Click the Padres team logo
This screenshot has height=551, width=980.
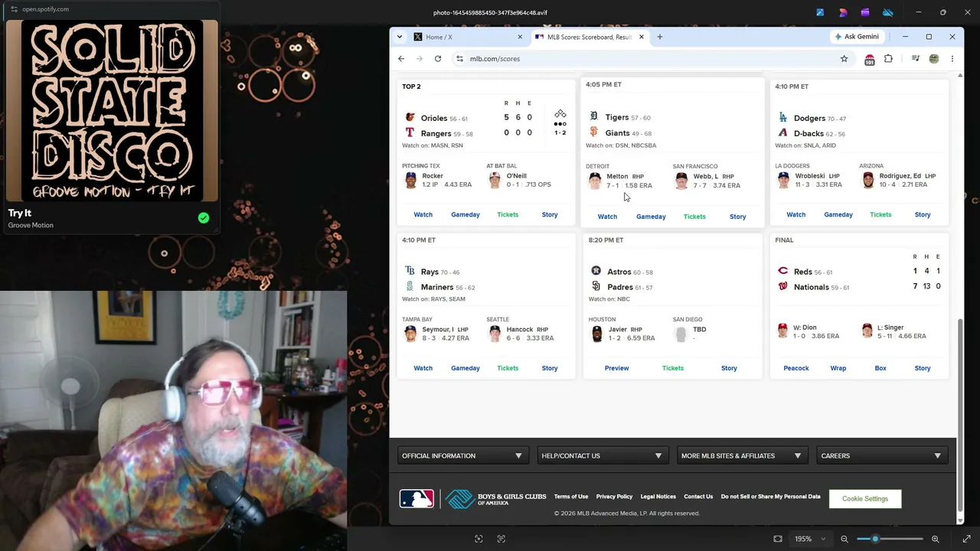click(x=596, y=287)
